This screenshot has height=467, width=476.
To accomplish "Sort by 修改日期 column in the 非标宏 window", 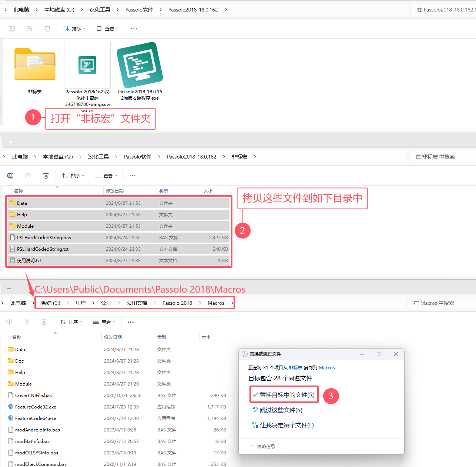I will coord(130,191).
